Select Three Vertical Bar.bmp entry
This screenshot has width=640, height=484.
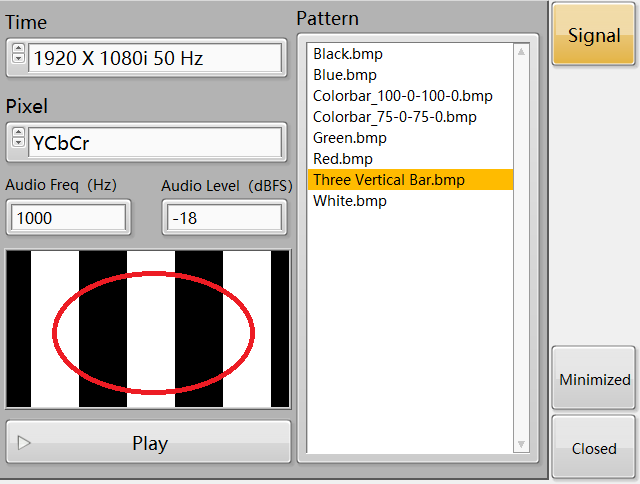388,180
